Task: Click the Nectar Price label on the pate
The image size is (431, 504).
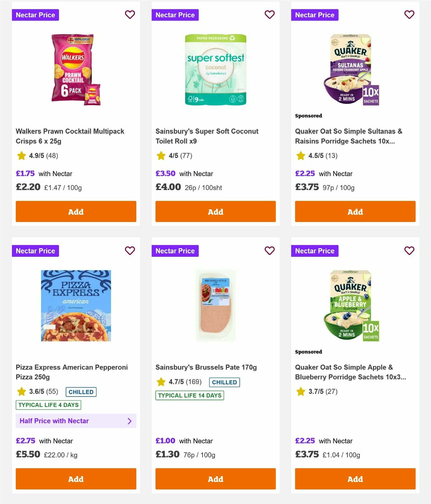Action: click(x=175, y=251)
